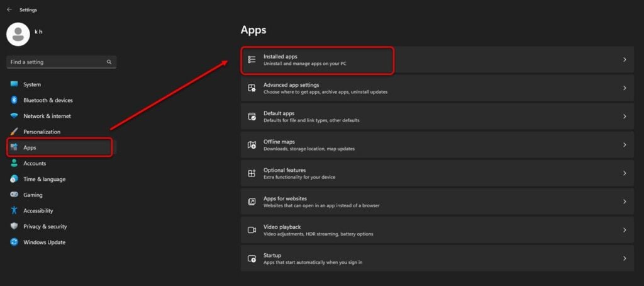Viewport: 644px width, 286px height.
Task: Click the Apps for websites icon
Action: pos(252,202)
